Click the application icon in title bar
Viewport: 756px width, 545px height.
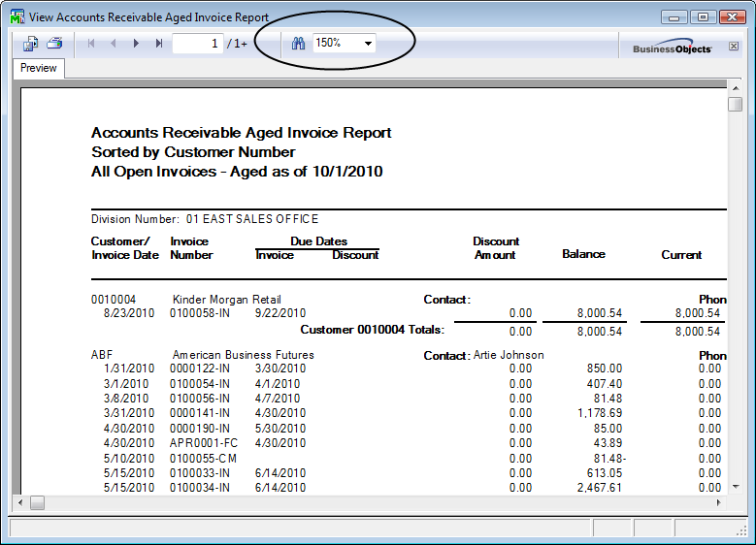coord(16,16)
